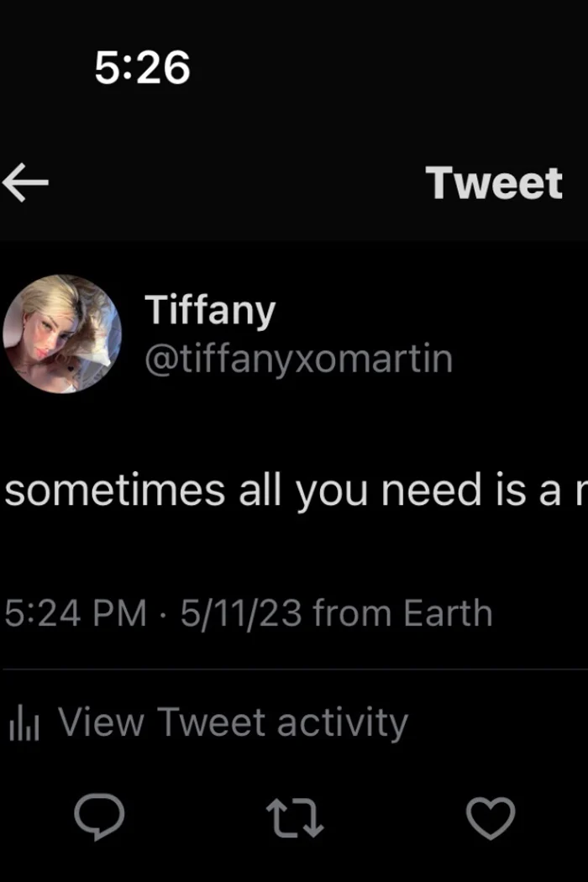588x882 pixels.
Task: Tap the display name Tiffany
Action: pos(210,310)
